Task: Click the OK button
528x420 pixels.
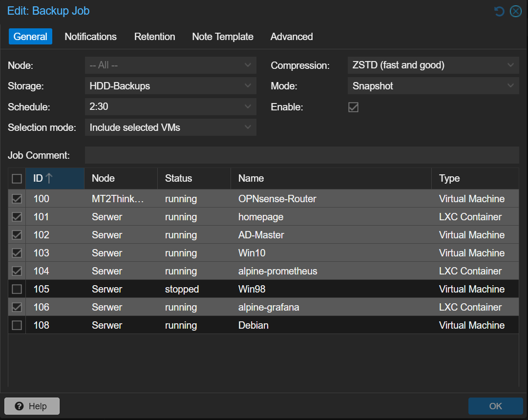Action: click(x=495, y=406)
